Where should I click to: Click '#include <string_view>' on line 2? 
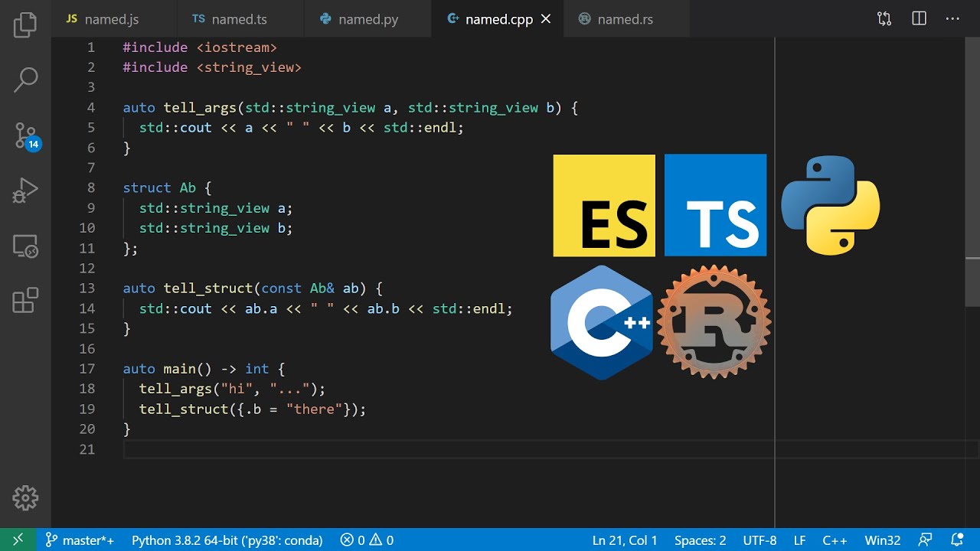point(212,67)
